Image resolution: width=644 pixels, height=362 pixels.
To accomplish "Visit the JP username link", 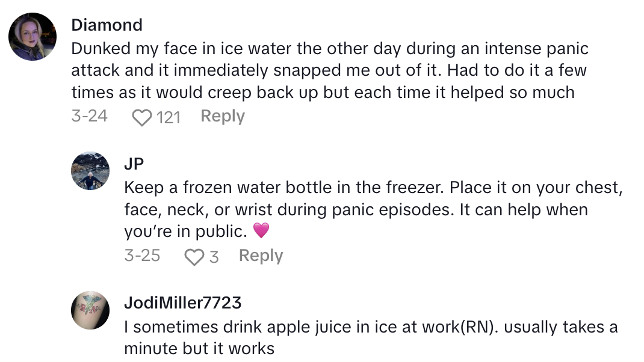I will click(x=134, y=164).
